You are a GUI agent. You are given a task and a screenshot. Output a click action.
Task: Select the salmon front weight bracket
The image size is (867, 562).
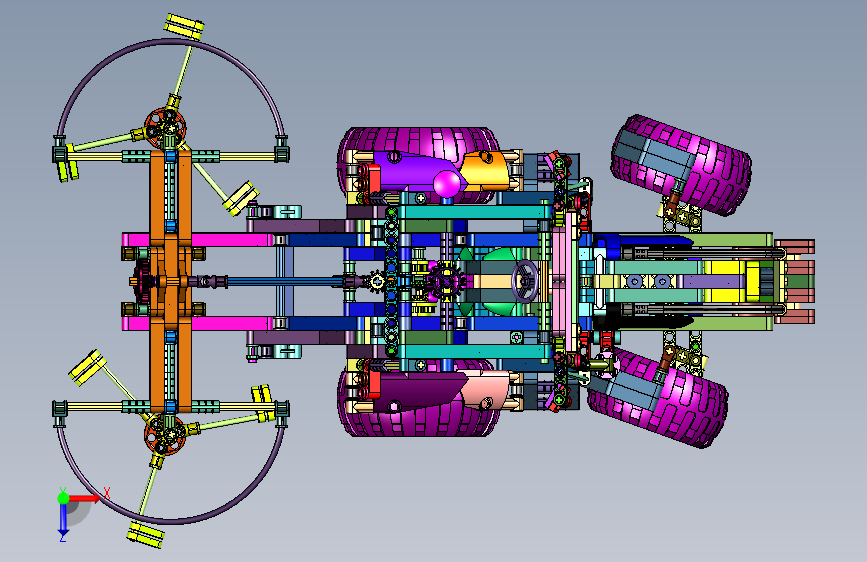(795, 282)
